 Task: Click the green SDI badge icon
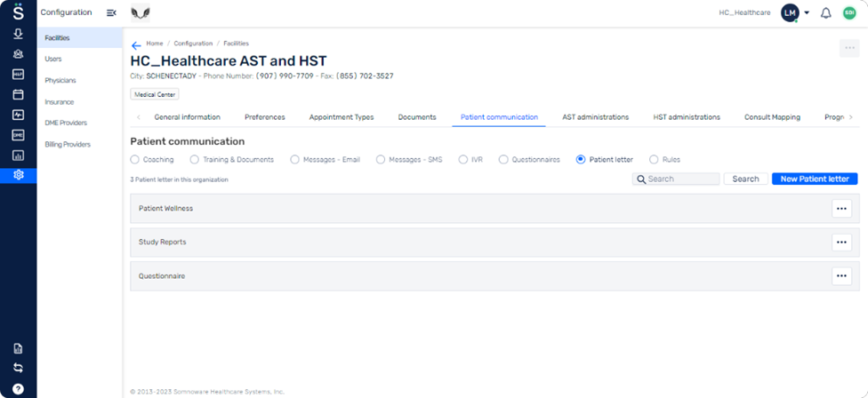(849, 12)
